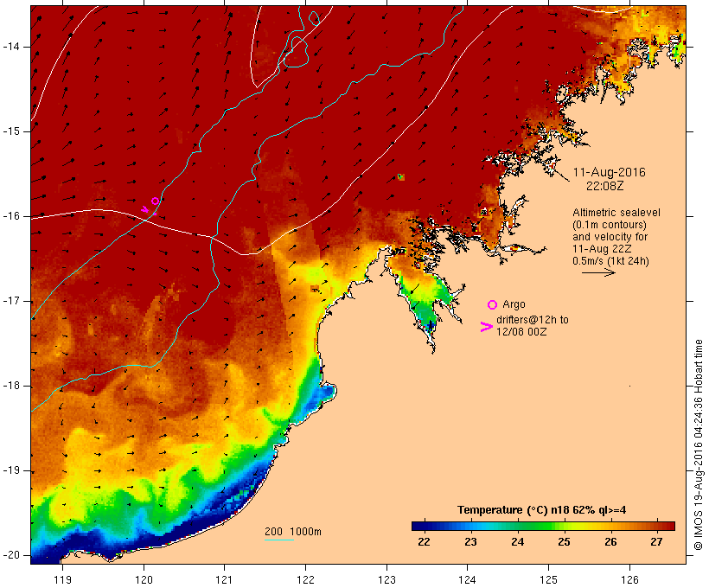This screenshot has height=588, width=709.
Task: Click the longitude label '119'
Action: tap(62, 579)
